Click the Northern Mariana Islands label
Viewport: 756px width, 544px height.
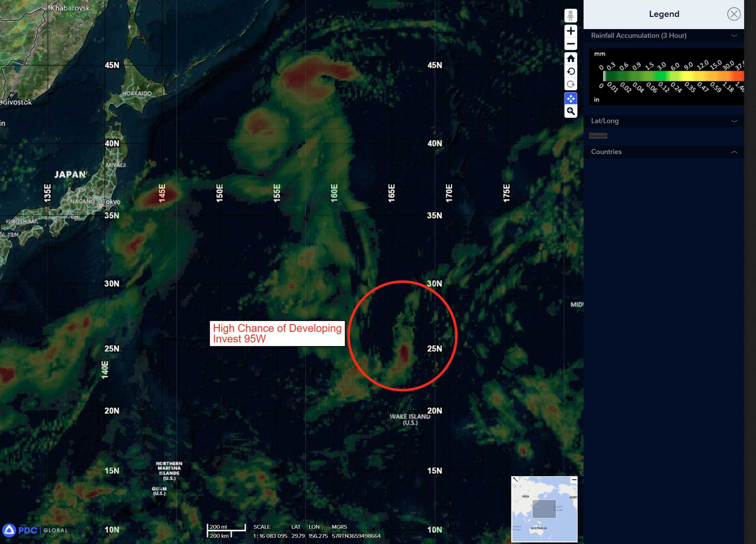(x=169, y=471)
